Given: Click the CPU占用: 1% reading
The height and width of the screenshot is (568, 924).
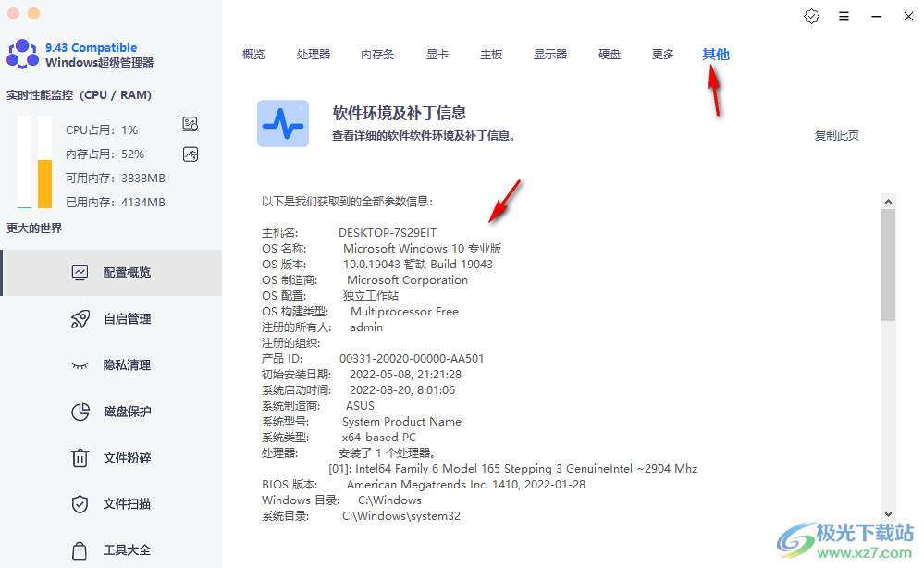Looking at the screenshot, I should 102,130.
